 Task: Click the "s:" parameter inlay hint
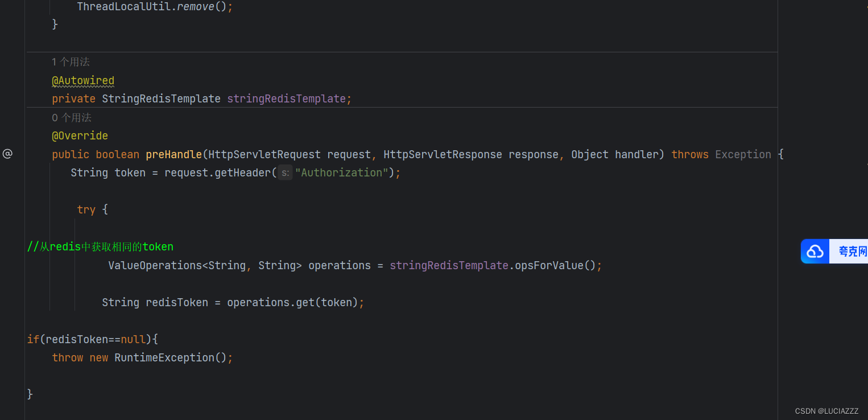(x=285, y=172)
